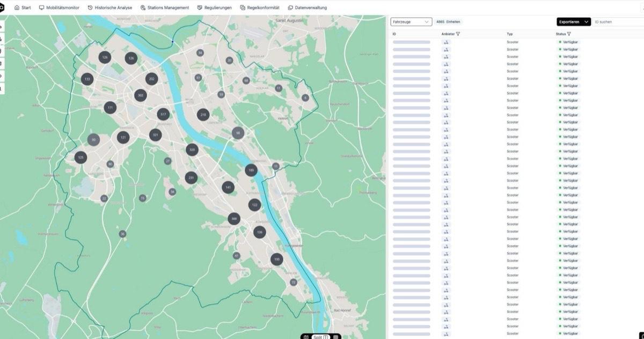Go to Historische Analyse
This screenshot has width=644, height=339.
[109, 8]
